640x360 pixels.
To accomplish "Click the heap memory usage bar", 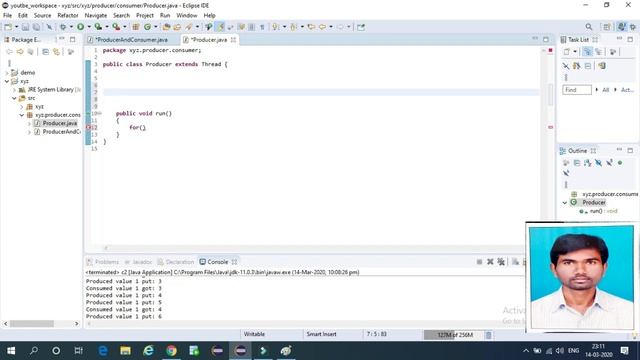I will coord(454,335).
